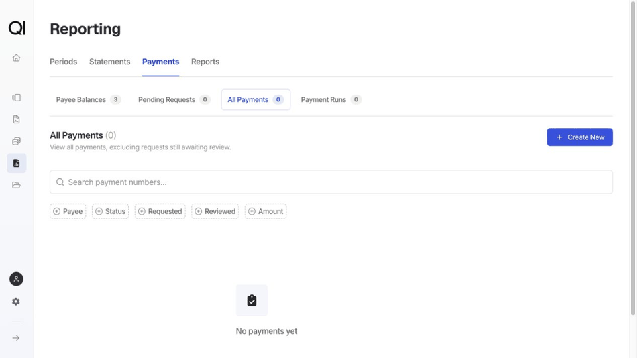Open Pending Requests sub-tab

tap(174, 100)
